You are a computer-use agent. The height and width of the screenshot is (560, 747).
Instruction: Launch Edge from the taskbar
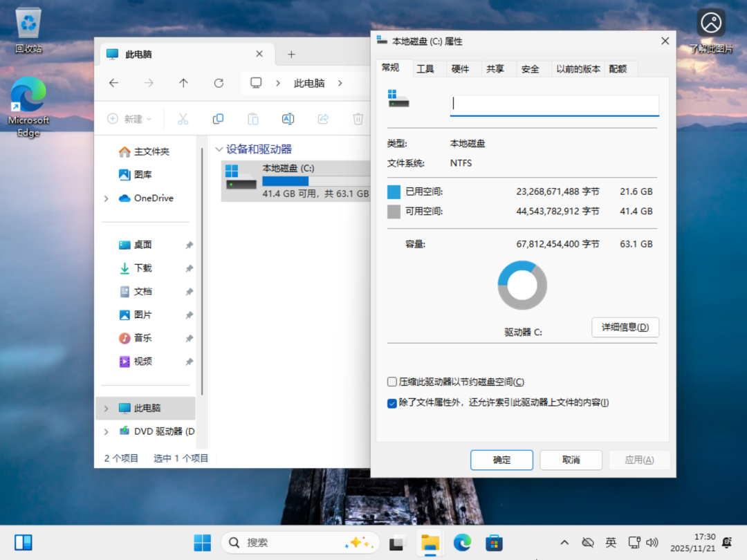[462, 543]
